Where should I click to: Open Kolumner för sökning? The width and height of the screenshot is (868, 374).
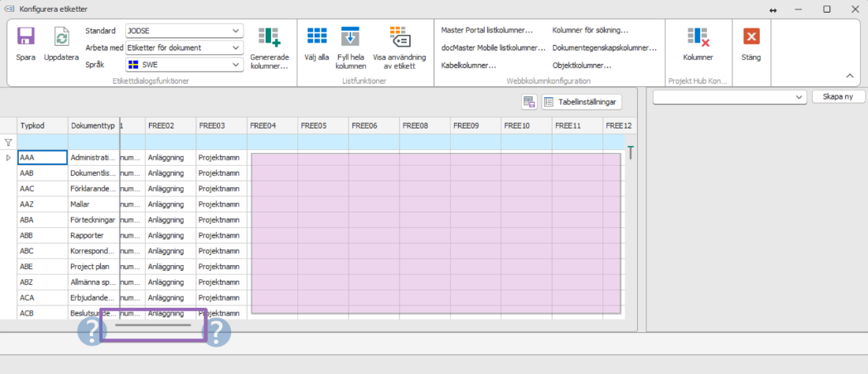coord(590,31)
